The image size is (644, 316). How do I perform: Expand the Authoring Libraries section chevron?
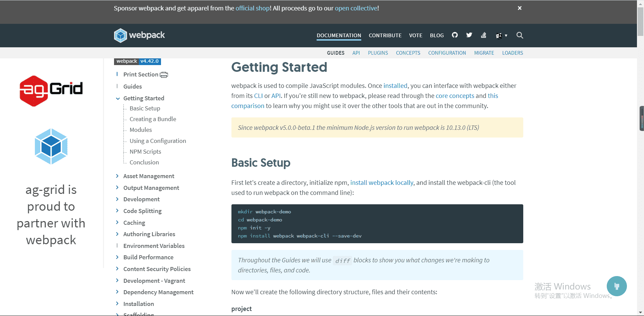[117, 234]
